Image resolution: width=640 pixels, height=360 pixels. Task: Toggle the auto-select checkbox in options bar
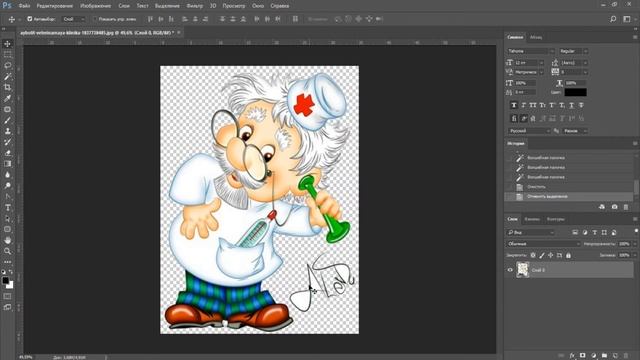click(x=29, y=19)
